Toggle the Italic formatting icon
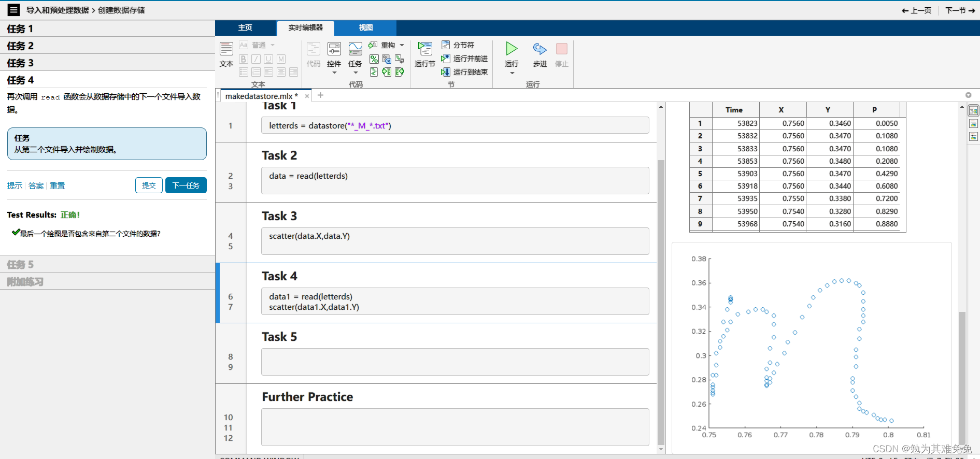This screenshot has width=980, height=459. click(x=256, y=59)
